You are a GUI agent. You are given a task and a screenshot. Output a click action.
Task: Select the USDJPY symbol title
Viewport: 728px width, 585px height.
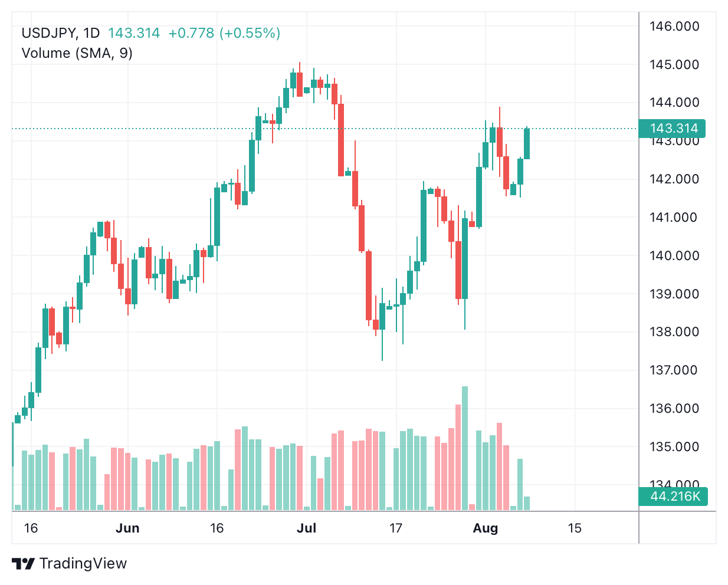(49, 33)
